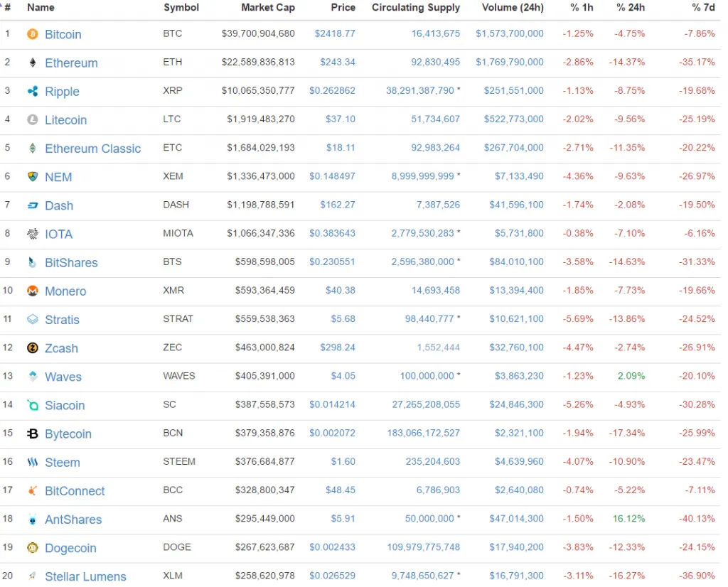Click the Litecoin logo icon
The image size is (728, 587).
[33, 119]
